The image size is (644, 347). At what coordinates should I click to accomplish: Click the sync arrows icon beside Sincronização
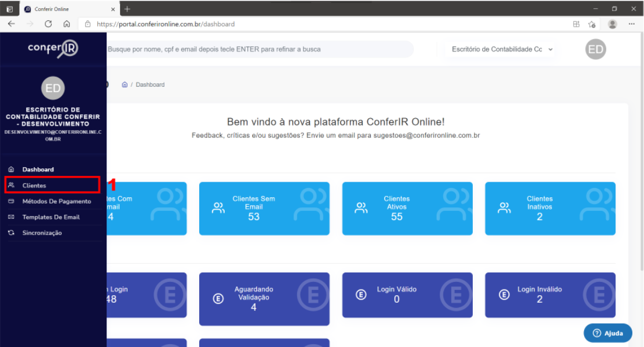click(x=11, y=233)
